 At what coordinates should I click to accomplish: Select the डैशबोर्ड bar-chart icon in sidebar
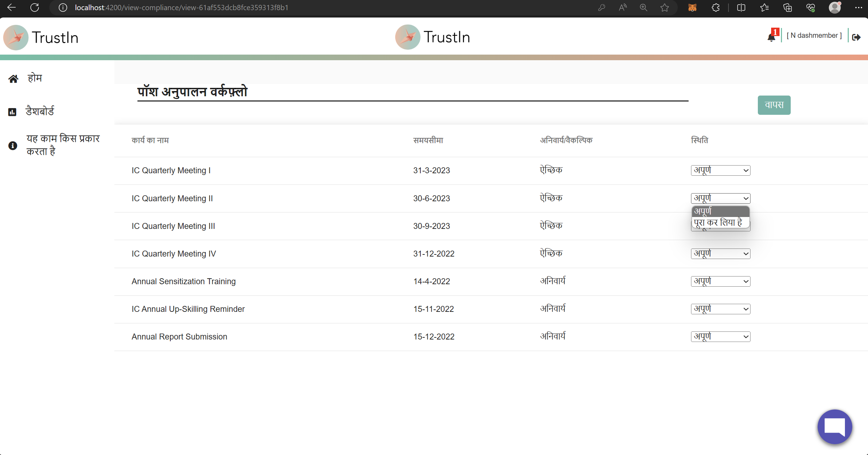tap(13, 111)
